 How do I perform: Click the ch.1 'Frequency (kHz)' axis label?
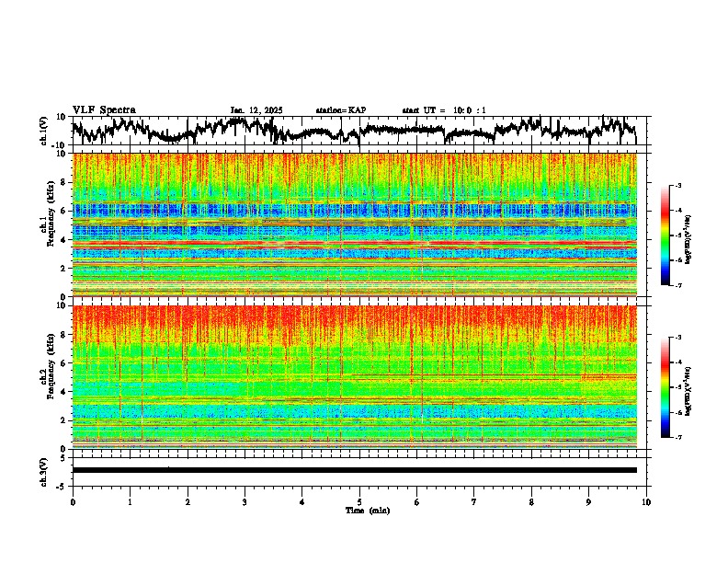[x=51, y=213]
